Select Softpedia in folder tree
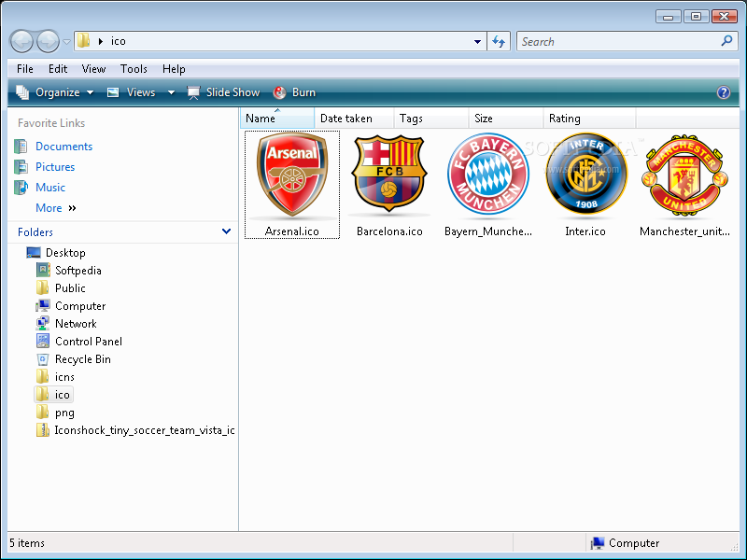This screenshot has height=560, width=747. pos(78,271)
